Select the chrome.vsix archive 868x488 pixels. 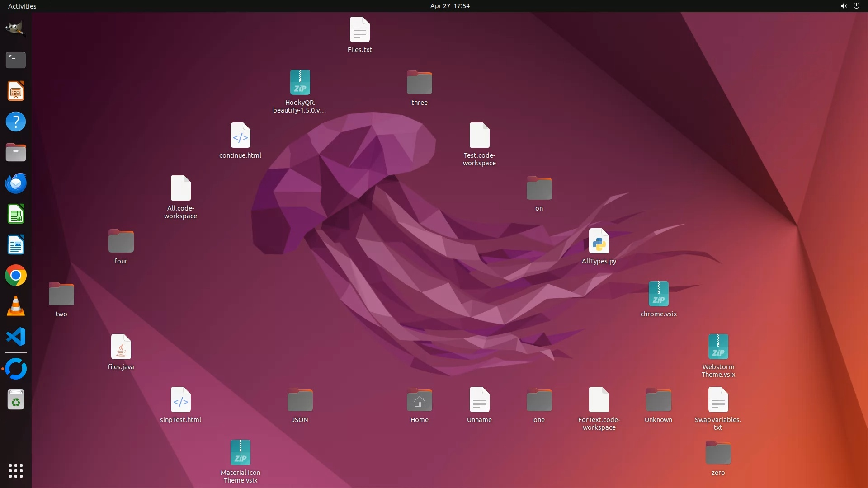coord(658,295)
